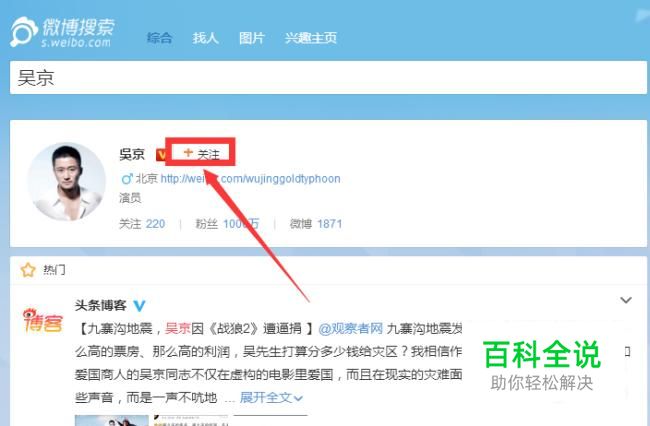Expand full post with 展开全文
This screenshot has width=650, height=426.
[x=271, y=398]
